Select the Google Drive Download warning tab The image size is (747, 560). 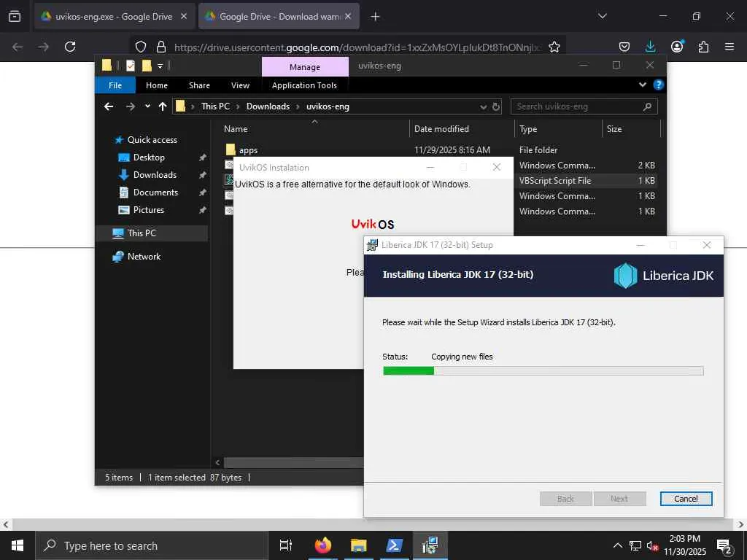click(279, 16)
